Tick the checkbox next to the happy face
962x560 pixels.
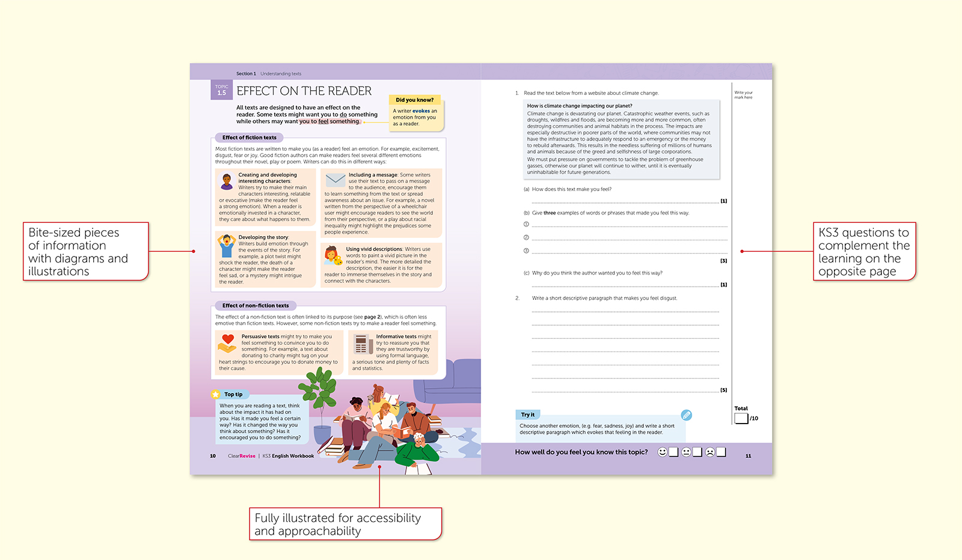673,452
